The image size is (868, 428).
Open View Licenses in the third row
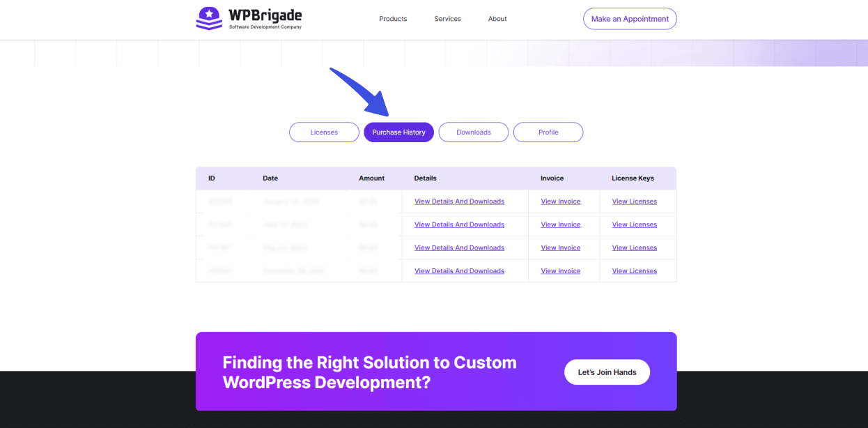coord(634,248)
